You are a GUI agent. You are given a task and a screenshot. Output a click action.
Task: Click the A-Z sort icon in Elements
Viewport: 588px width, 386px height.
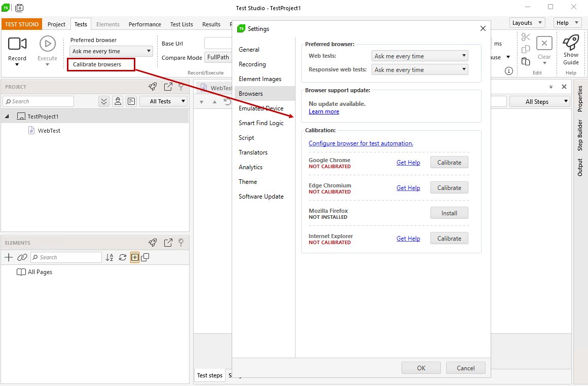[109, 257]
